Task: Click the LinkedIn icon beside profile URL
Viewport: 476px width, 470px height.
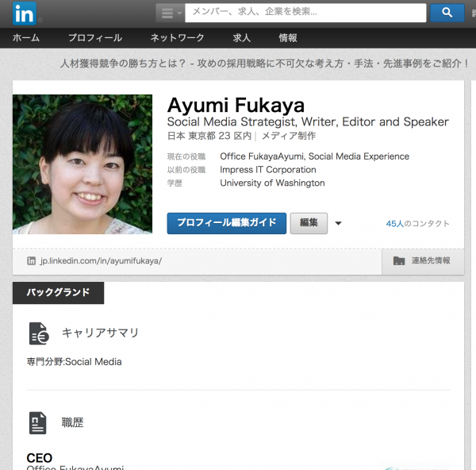Action: coord(32,260)
